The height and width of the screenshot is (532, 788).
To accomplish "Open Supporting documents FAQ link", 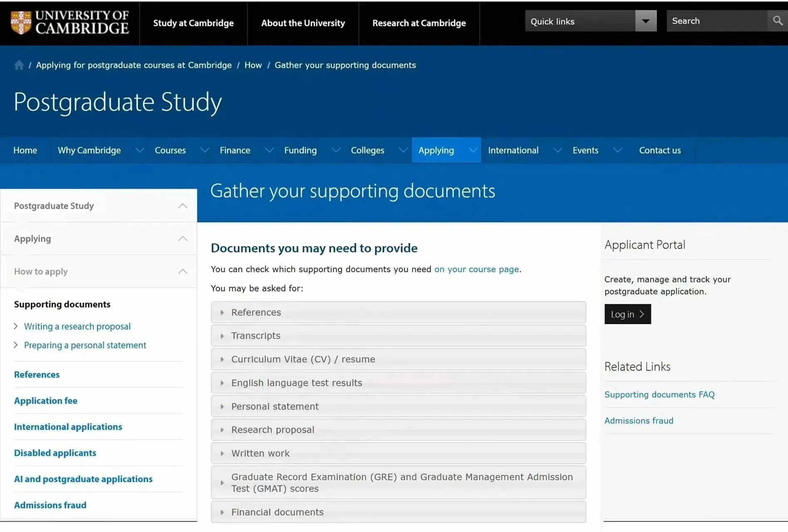I will pyautogui.click(x=659, y=394).
